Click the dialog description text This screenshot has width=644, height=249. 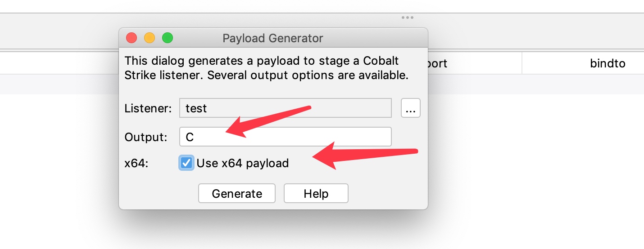coord(266,68)
